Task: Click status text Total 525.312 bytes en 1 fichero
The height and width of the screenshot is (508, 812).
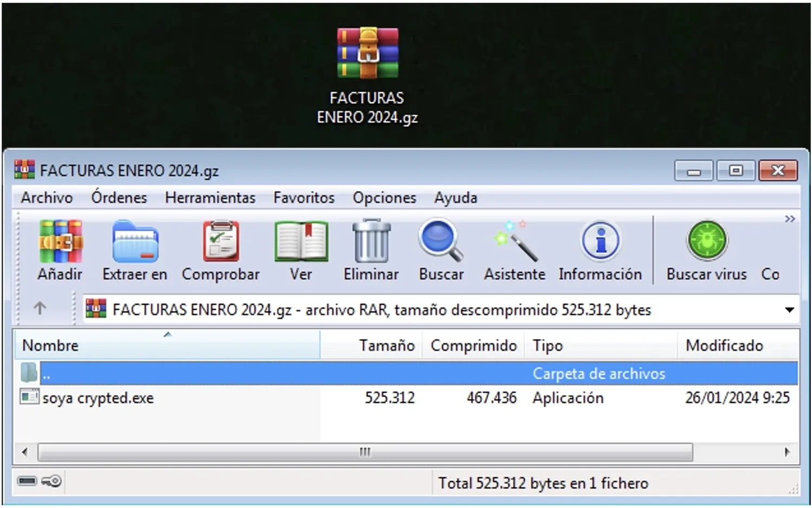Action: click(x=543, y=483)
